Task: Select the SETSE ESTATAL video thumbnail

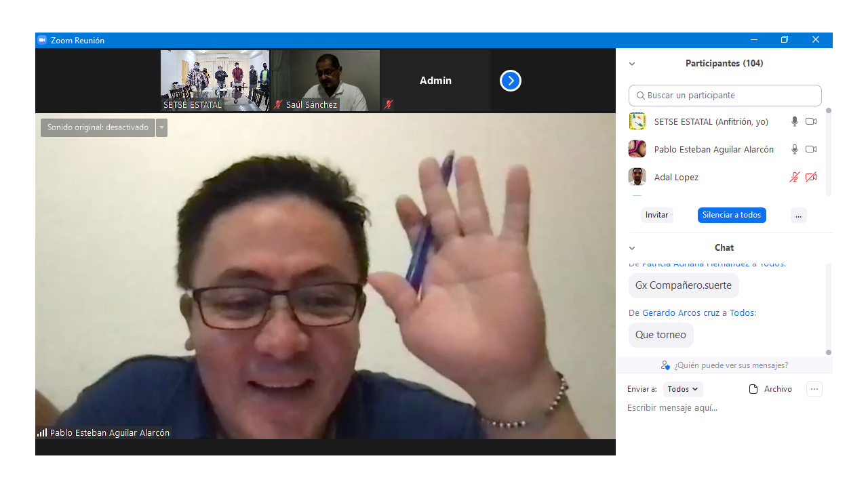Action: pyautogui.click(x=215, y=81)
